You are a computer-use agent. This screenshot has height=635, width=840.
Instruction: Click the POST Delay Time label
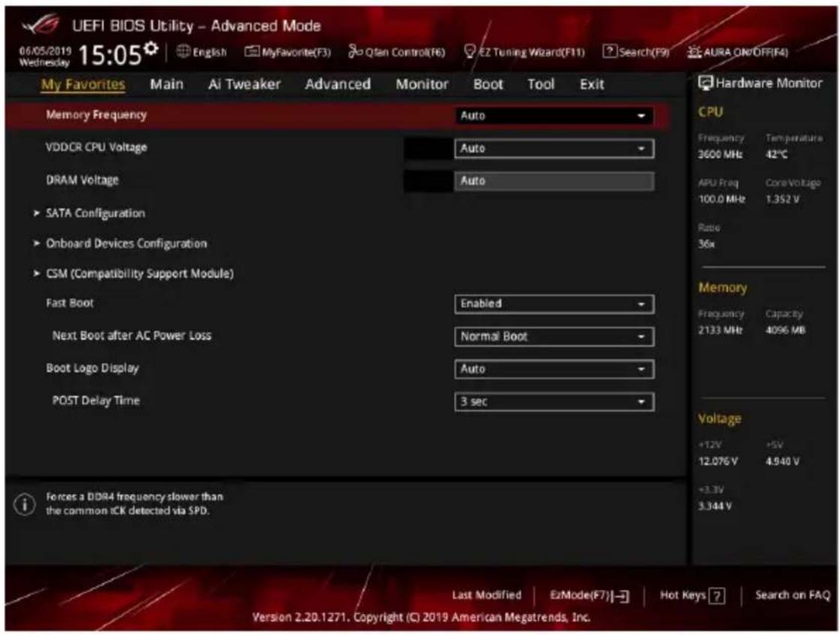click(96, 401)
